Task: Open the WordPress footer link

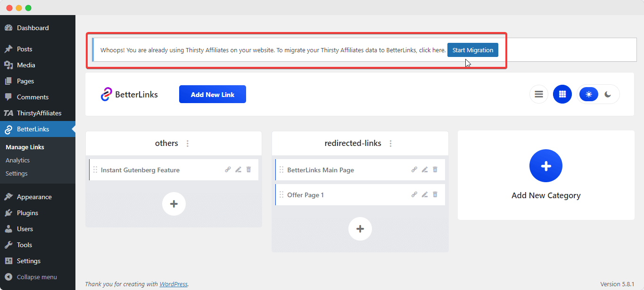Action: (173, 284)
